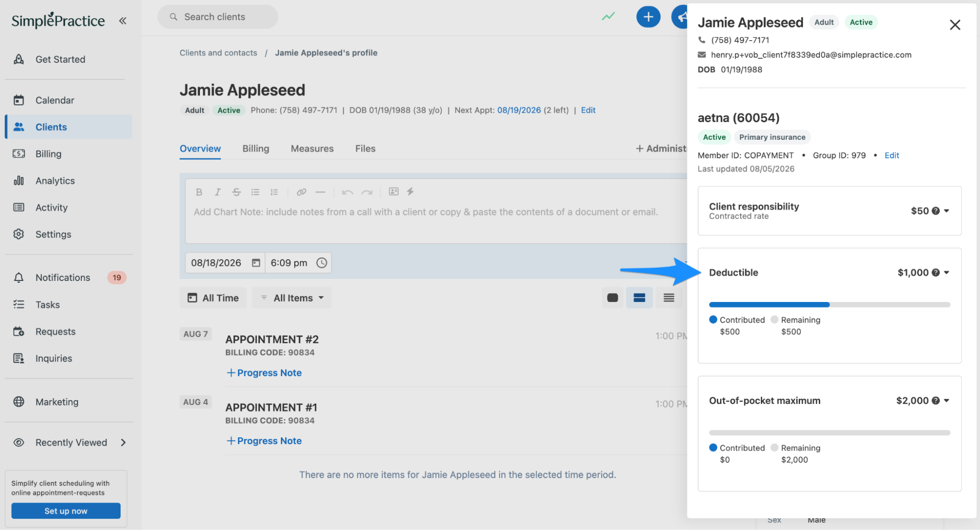Click the Set up now button
The height and width of the screenshot is (530, 980).
(66, 511)
